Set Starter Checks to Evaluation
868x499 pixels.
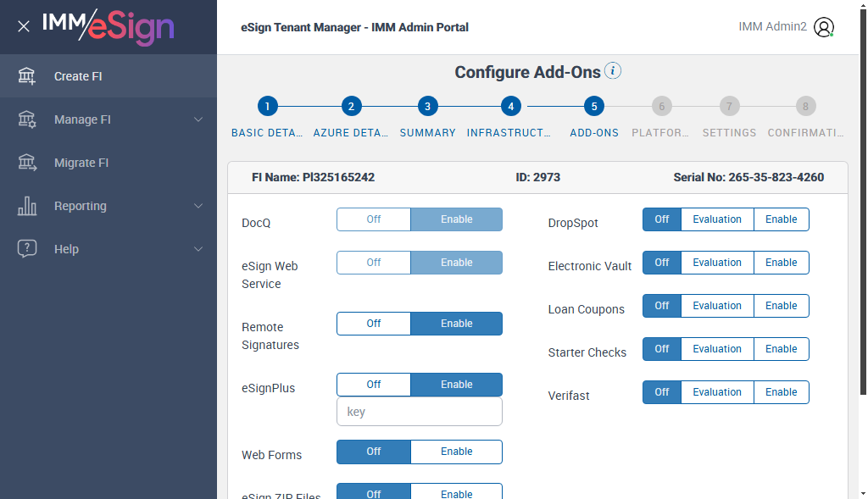[717, 348]
